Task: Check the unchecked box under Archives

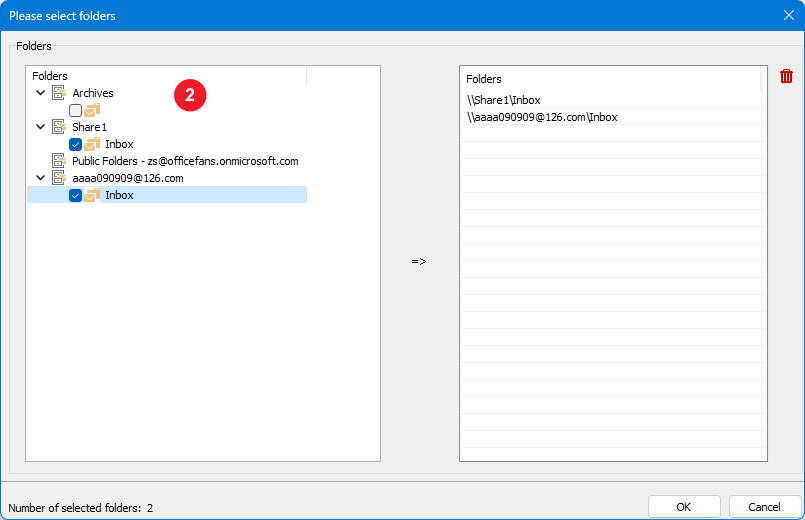Action: (76, 110)
